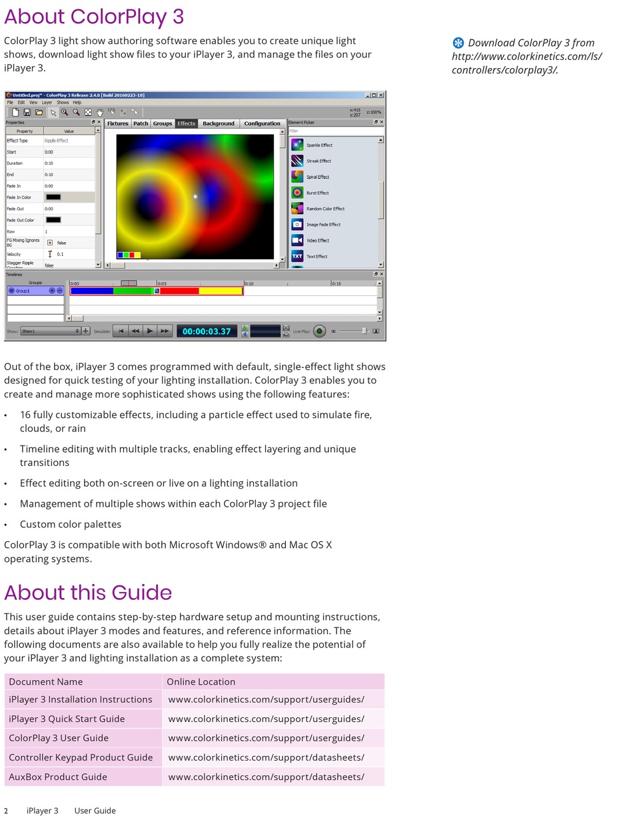The width and height of the screenshot is (633, 840).
Task: Click the Video Effect camcorder icon
Action: tap(297, 241)
